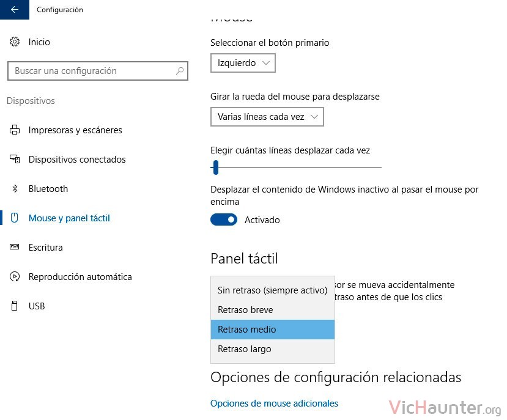507x420 pixels.
Task: Open Opciones de mouse adicionales link
Action: pos(274,403)
